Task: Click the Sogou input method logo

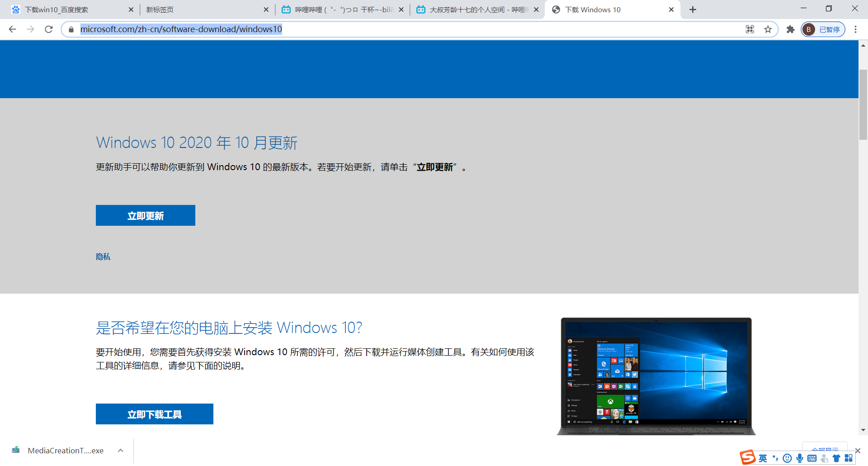Action: click(x=748, y=457)
